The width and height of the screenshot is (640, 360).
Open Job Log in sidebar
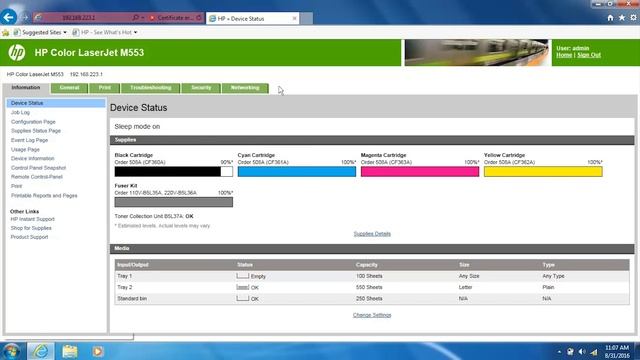click(20, 112)
